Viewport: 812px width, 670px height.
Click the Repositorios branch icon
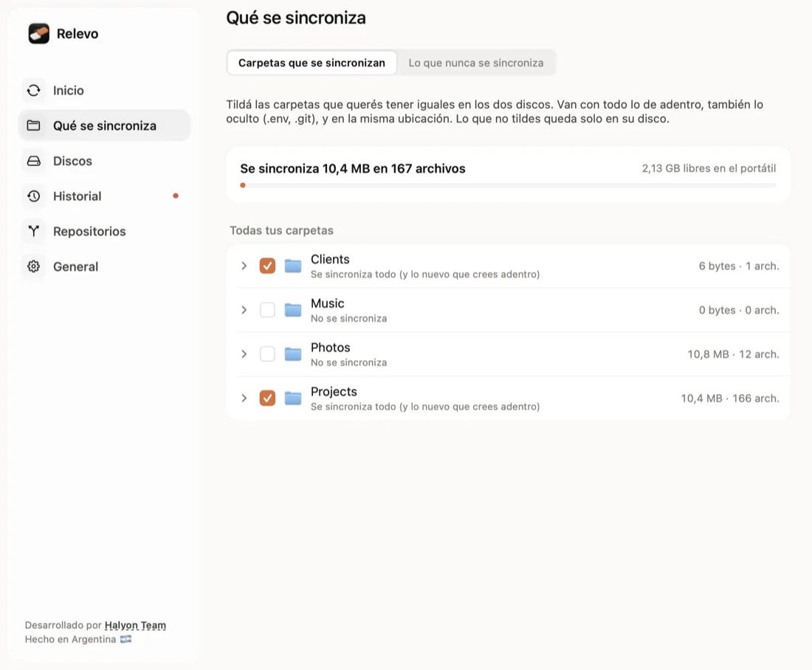tap(34, 232)
